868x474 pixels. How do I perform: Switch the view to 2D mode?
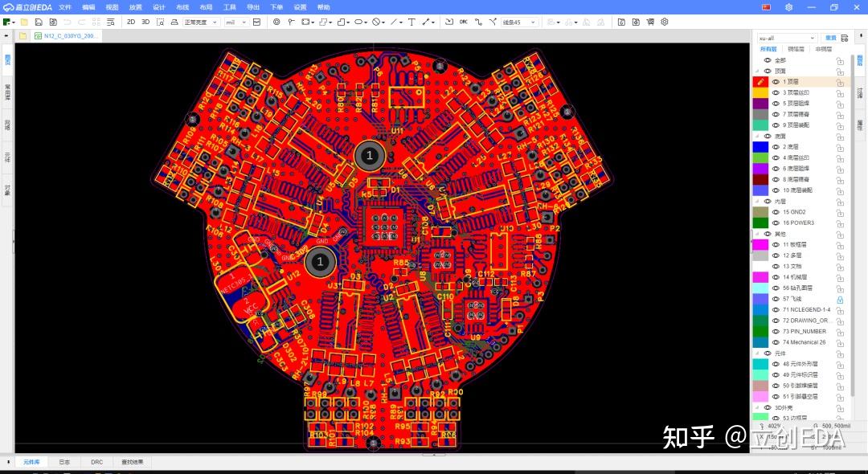(131, 22)
